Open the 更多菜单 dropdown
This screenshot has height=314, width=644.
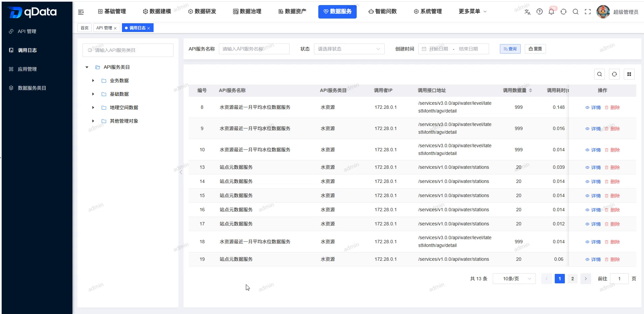(x=473, y=11)
